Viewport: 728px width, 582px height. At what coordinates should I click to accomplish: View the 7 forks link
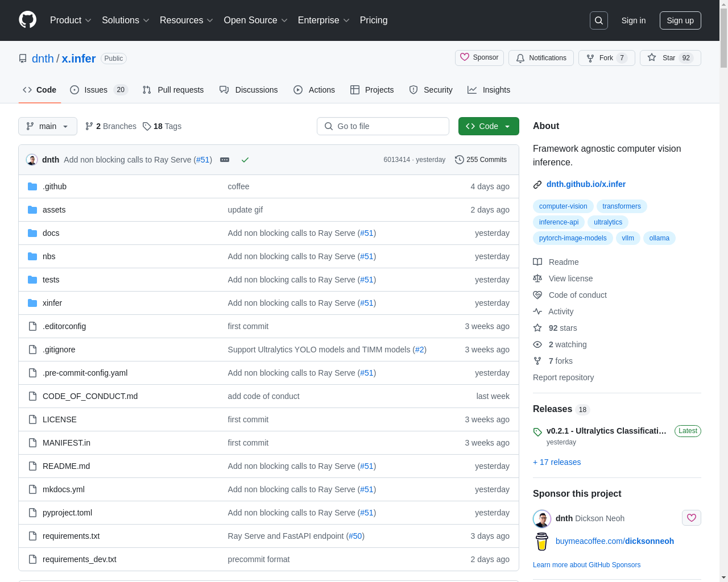click(x=553, y=361)
